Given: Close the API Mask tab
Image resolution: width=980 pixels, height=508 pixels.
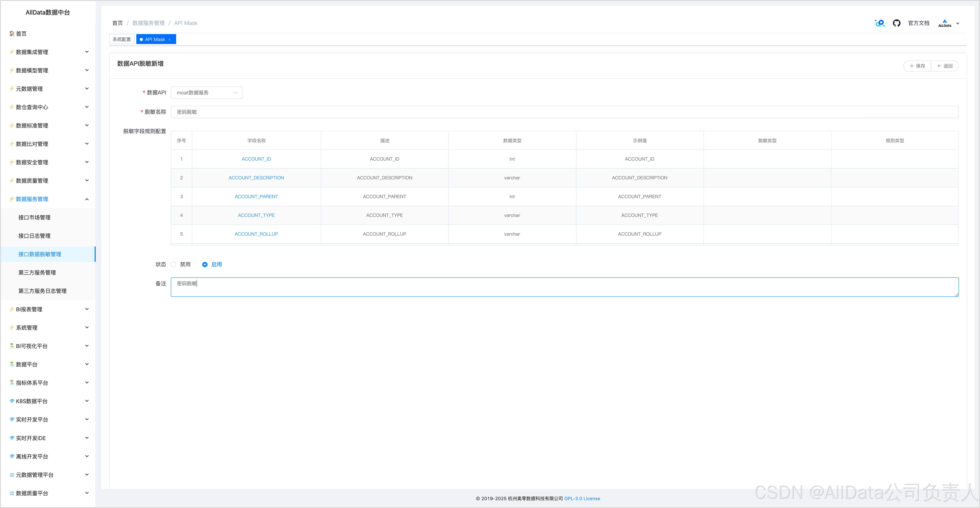Looking at the screenshot, I should click(170, 40).
